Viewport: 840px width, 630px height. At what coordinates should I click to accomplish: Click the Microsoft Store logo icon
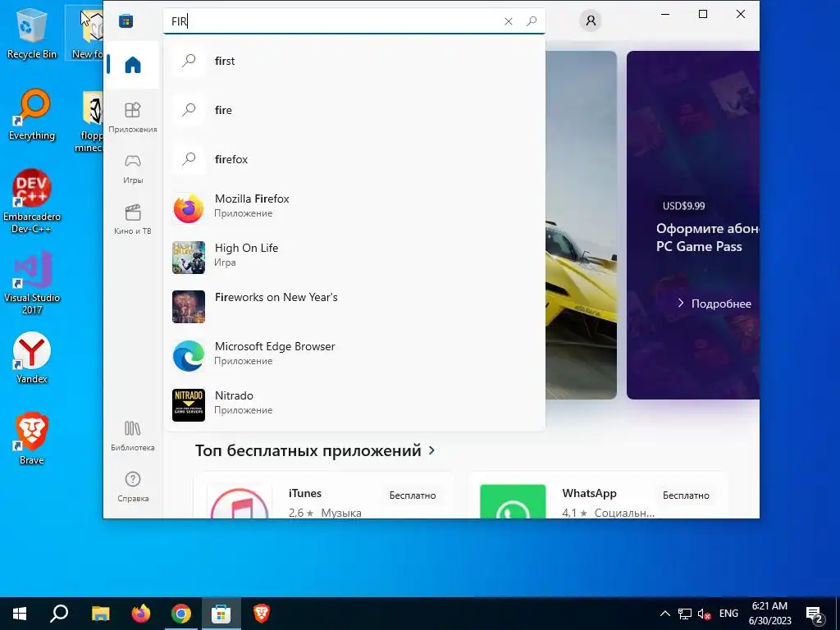[126, 21]
